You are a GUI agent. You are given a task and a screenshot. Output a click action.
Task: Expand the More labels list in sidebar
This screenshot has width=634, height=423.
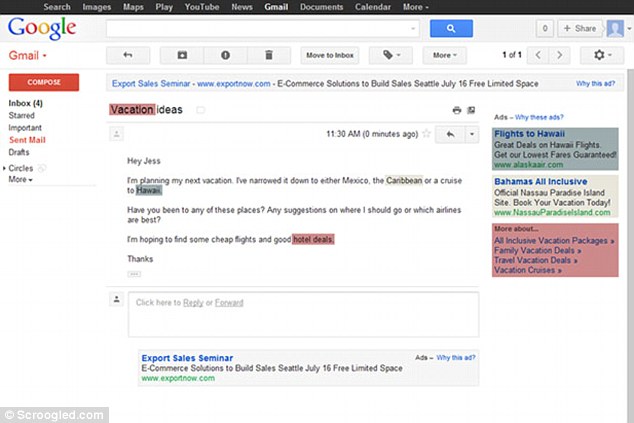(x=20, y=179)
